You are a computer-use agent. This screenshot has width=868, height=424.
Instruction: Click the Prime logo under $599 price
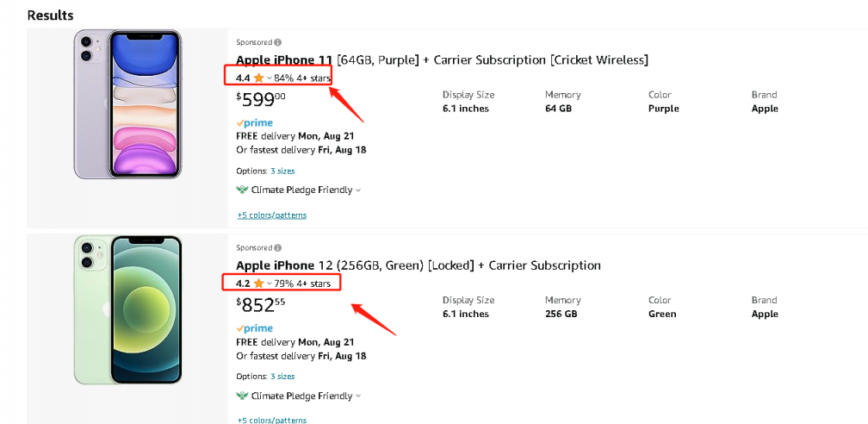point(254,123)
